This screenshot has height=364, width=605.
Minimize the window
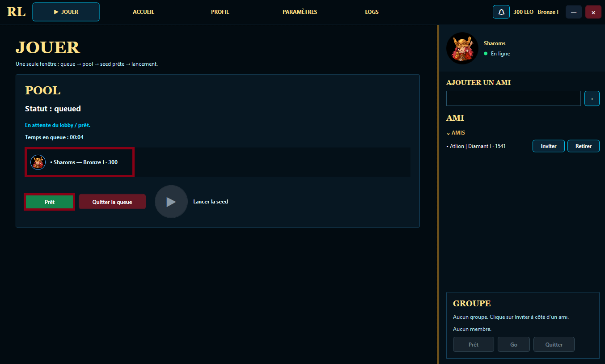coord(574,12)
